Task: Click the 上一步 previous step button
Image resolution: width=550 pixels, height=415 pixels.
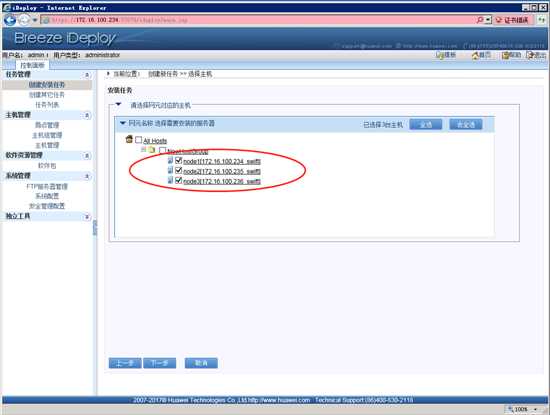Action: tap(125, 363)
